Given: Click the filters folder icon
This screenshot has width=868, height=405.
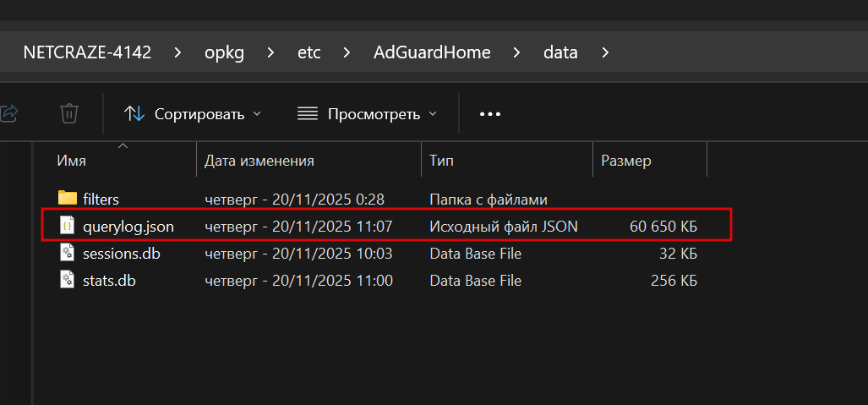Looking at the screenshot, I should pos(68,199).
